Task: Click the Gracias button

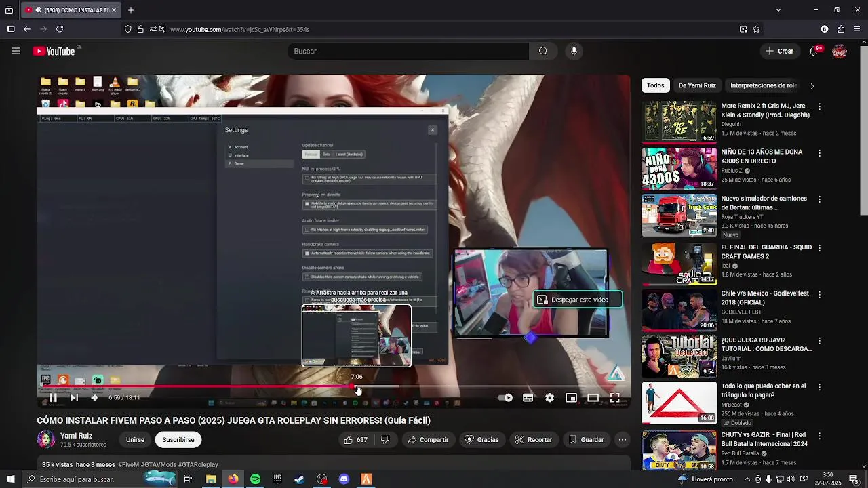Action: [x=481, y=440]
